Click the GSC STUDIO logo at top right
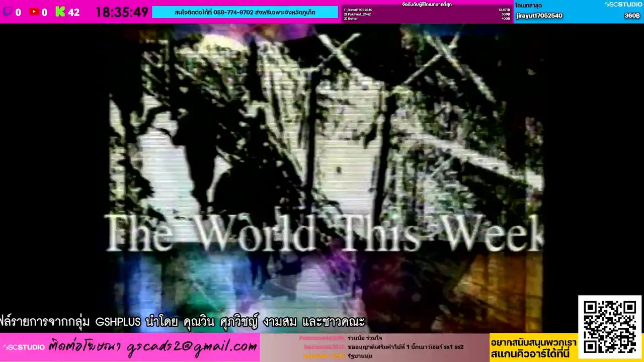Screen dimensions: 644x362 pos(623,4)
